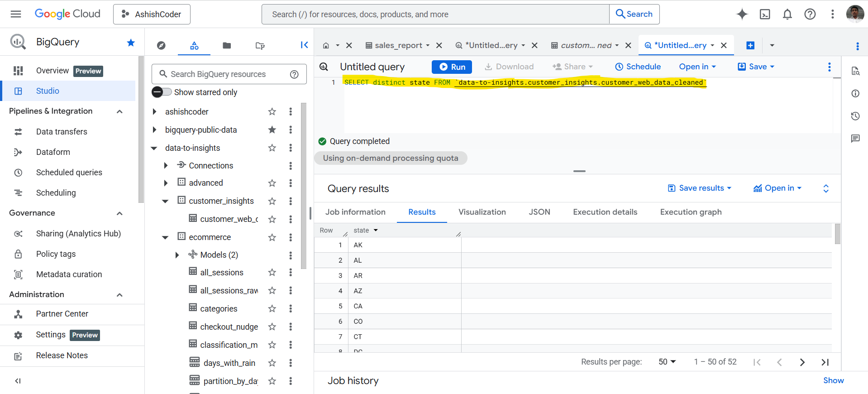The width and height of the screenshot is (868, 394).
Task: Star the categories table
Action: (x=272, y=308)
